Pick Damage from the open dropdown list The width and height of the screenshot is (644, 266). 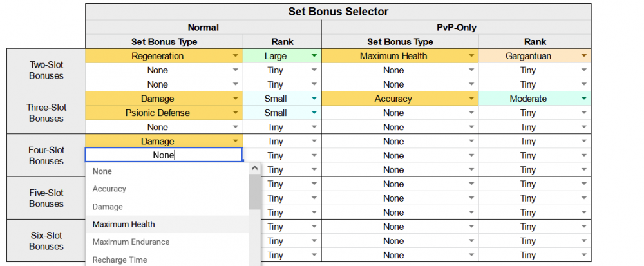108,207
